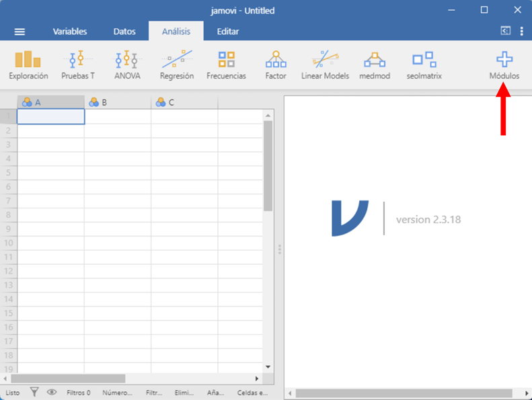This screenshot has width=532, height=400.
Task: Switch to the Datos tab
Action: coord(124,32)
